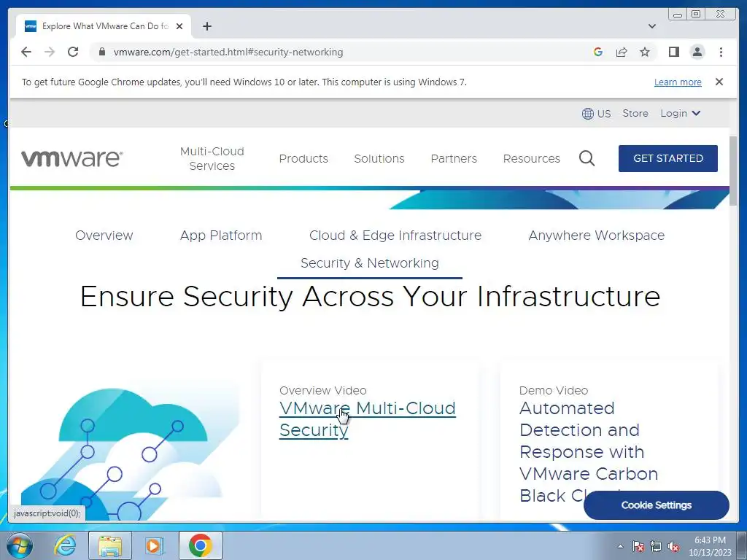Open Chrome three-dot menu
The width and height of the screenshot is (747, 560).
point(721,52)
